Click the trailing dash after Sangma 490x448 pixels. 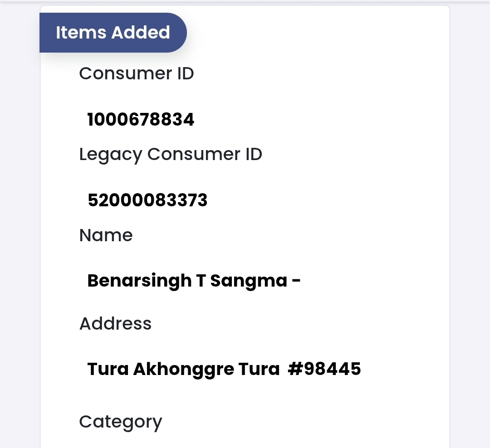coord(296,281)
